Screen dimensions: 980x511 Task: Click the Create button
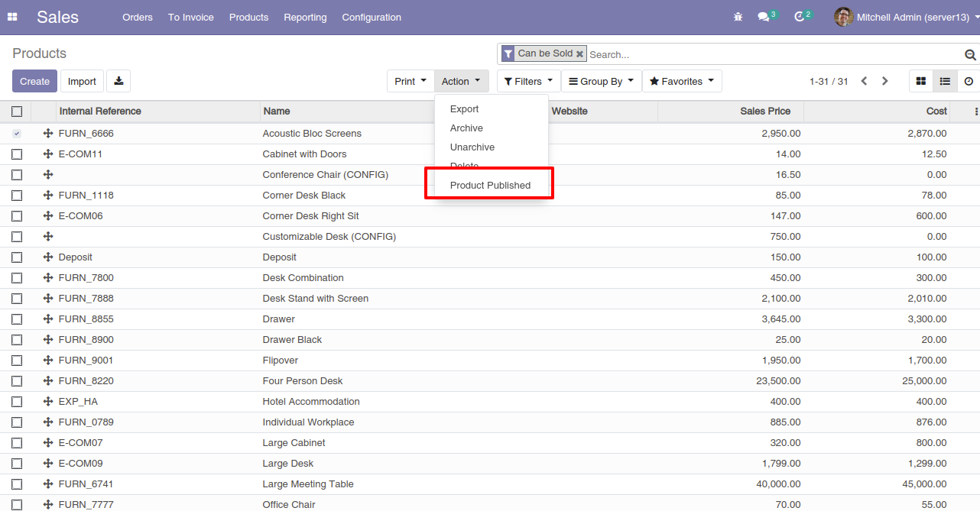tap(34, 81)
